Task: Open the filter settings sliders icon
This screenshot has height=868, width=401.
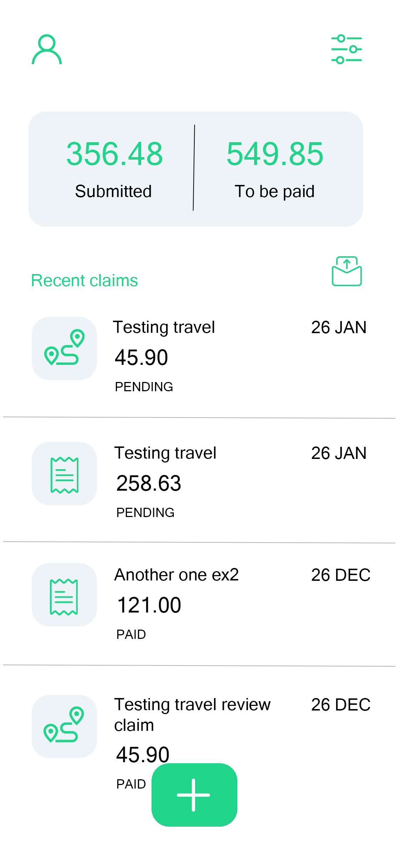Action: click(x=346, y=49)
